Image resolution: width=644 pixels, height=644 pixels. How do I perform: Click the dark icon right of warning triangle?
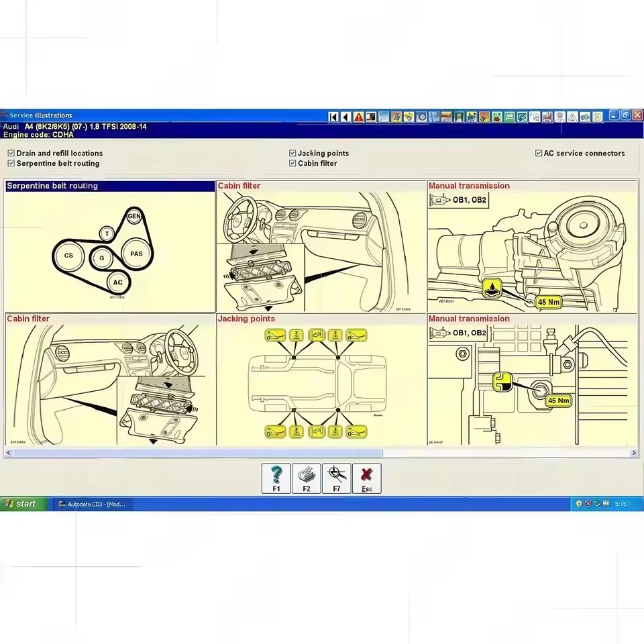click(x=371, y=117)
